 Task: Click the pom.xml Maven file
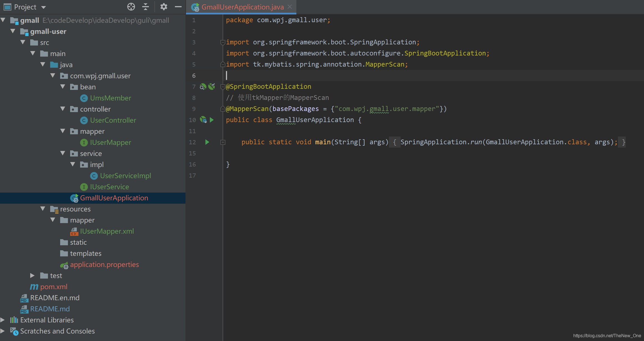tap(54, 287)
